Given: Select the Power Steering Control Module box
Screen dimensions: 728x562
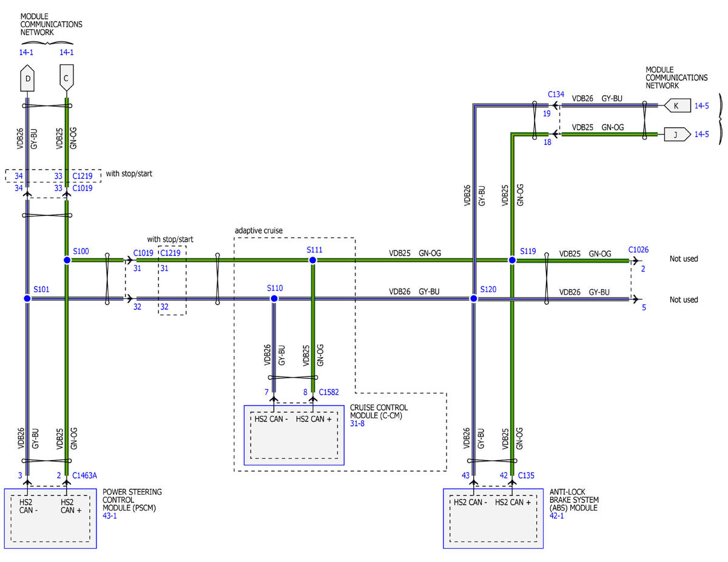Looking at the screenshot, I should pyautogui.click(x=50, y=519).
